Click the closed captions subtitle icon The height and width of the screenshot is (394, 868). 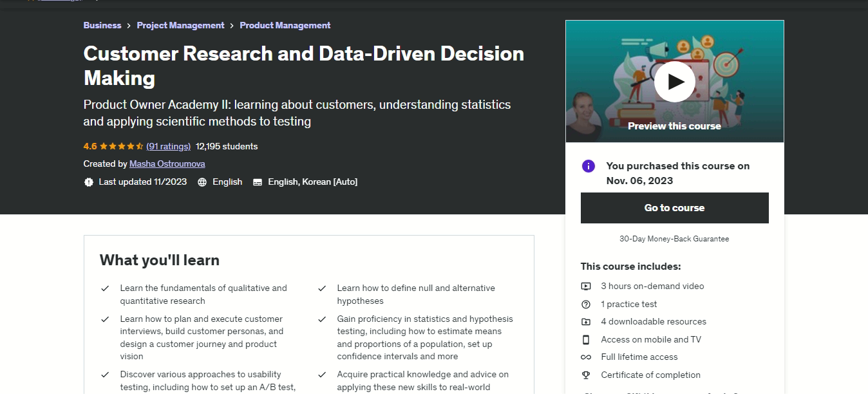tap(258, 182)
